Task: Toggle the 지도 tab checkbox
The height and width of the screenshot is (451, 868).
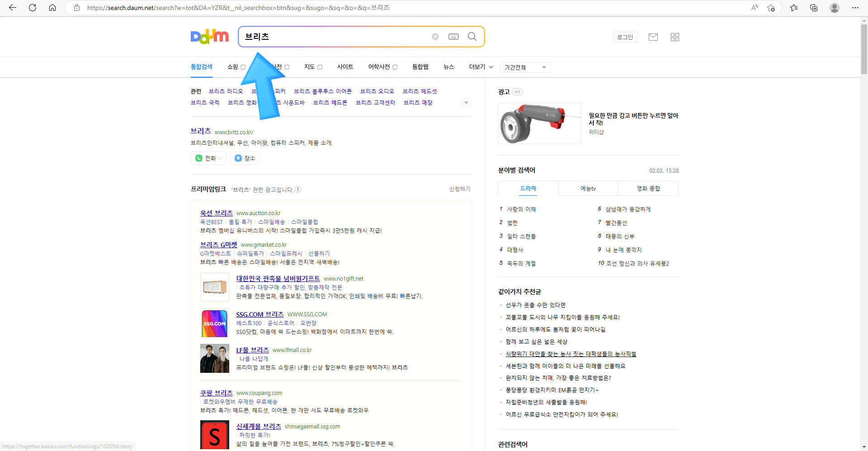Action: (320, 67)
